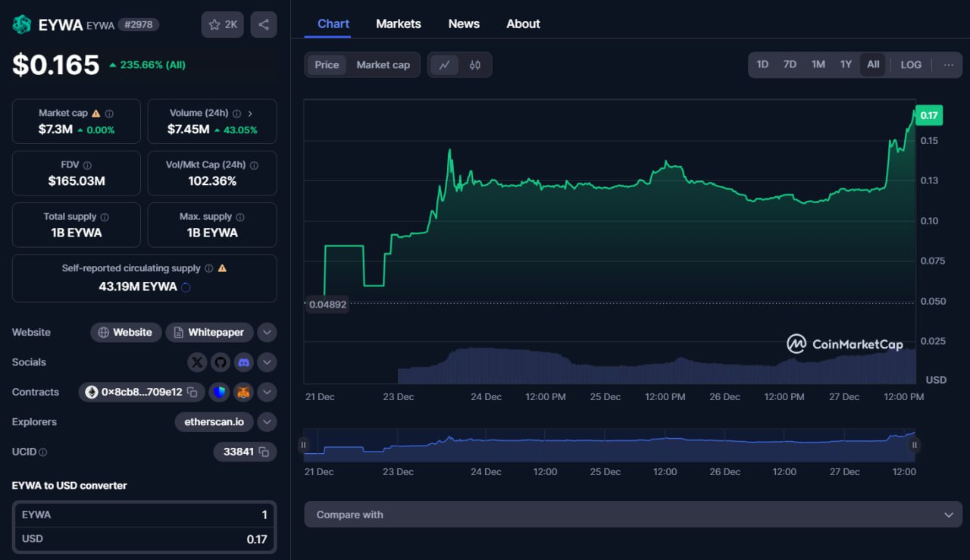This screenshot has width=970, height=560.
Task: Open the About tab
Action: tap(523, 23)
